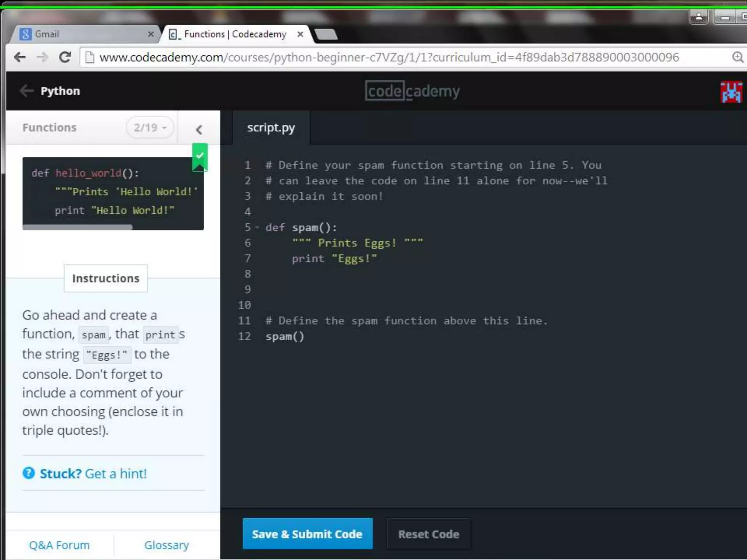Click Save & Submit Code button
The image size is (747, 560).
pyautogui.click(x=307, y=534)
